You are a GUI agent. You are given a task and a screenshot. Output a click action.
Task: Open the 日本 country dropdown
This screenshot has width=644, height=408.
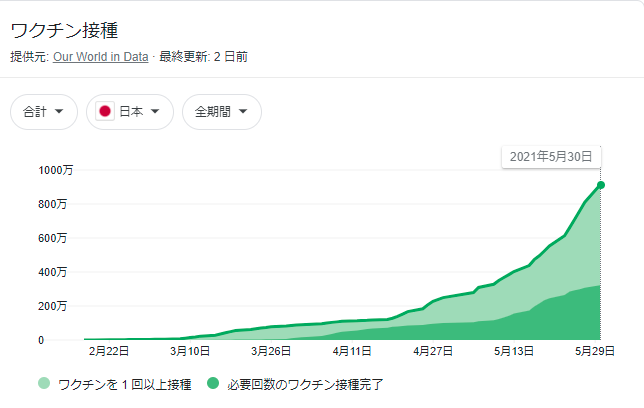point(130,112)
